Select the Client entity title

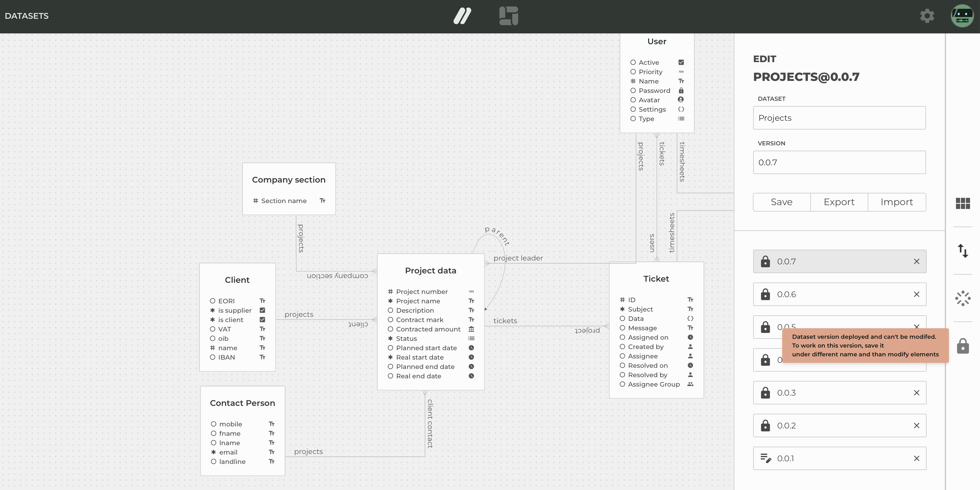(x=237, y=280)
